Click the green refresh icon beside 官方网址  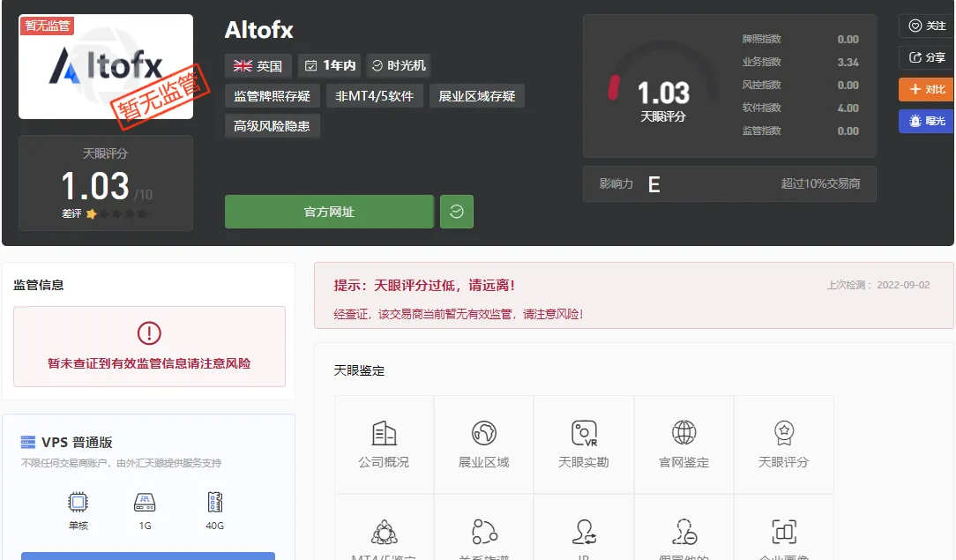click(457, 212)
